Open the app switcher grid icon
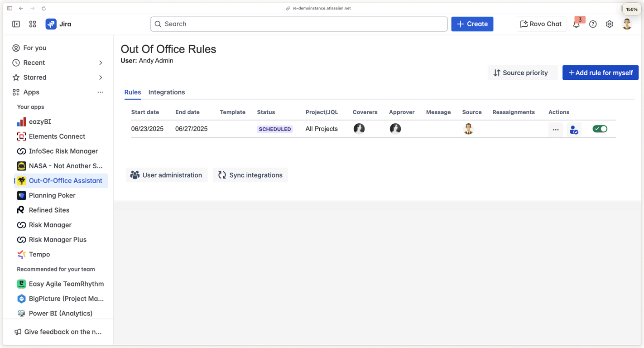 33,24
